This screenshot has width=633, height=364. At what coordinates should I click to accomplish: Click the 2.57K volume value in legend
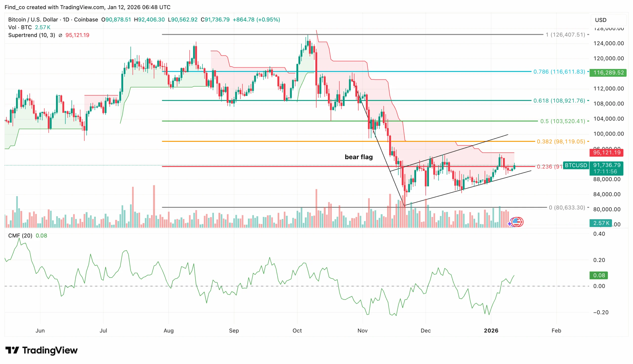point(43,27)
